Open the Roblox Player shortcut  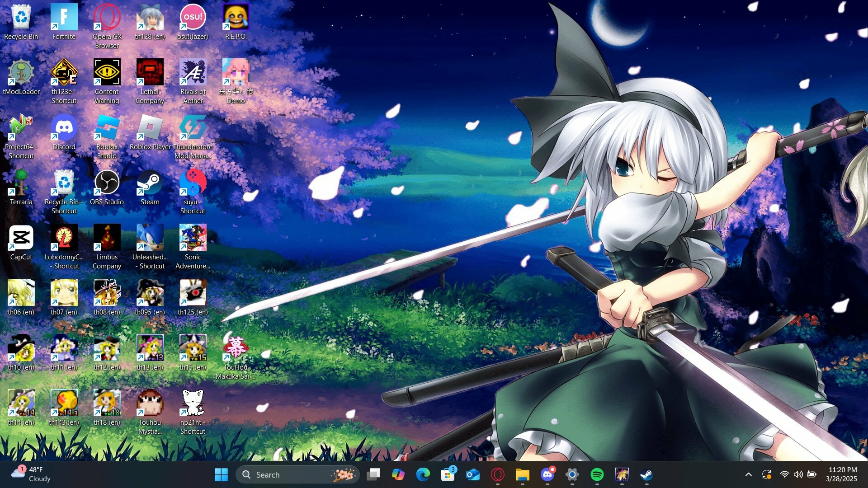(x=150, y=132)
